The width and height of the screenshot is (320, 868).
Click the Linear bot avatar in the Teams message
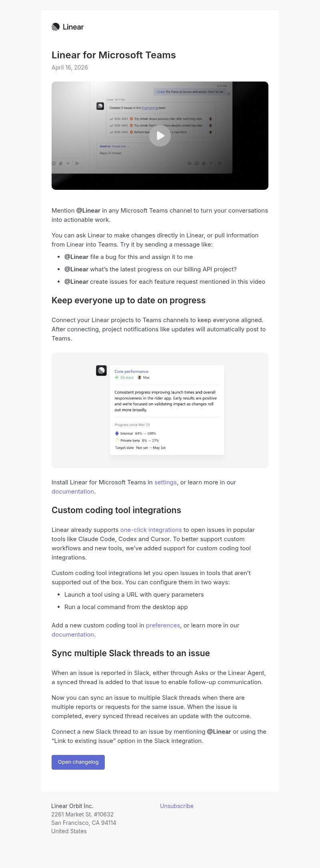tap(100, 106)
